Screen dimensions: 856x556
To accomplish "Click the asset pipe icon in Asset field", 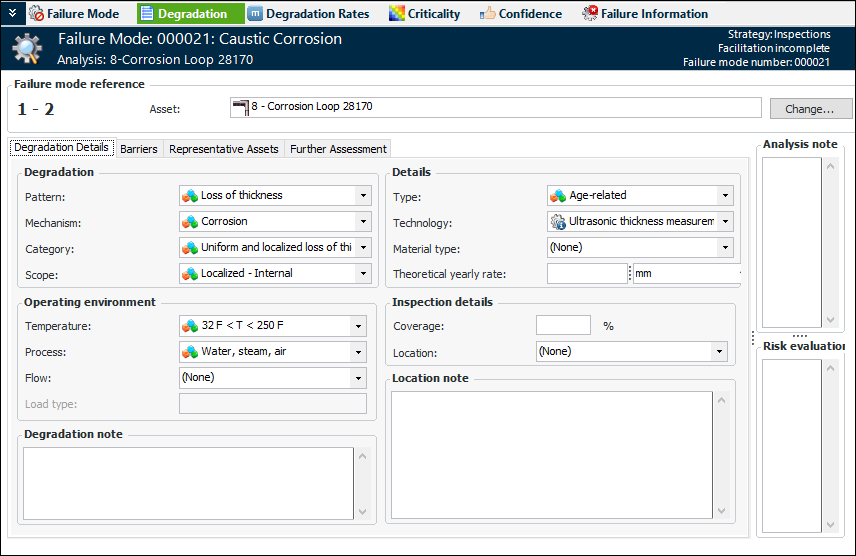I will click(239, 106).
